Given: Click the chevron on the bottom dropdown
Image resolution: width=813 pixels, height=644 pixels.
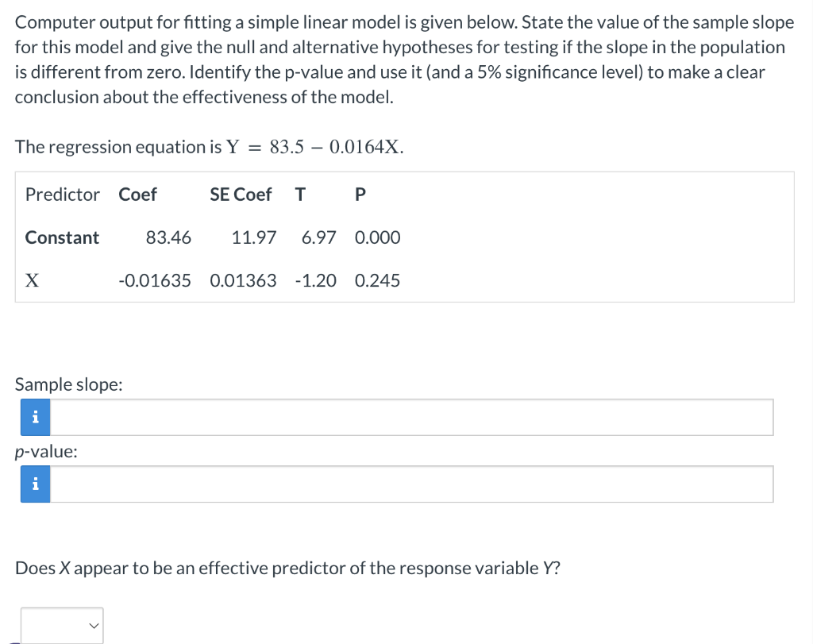Looking at the screenshot, I should pos(91,626).
